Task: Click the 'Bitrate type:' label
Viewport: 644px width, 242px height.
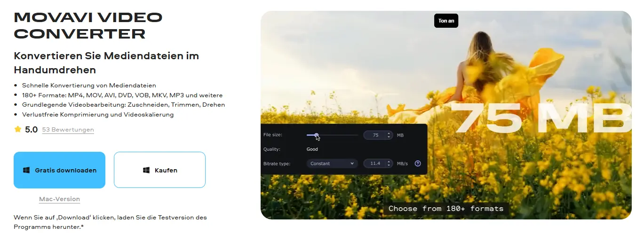Action: (277, 164)
